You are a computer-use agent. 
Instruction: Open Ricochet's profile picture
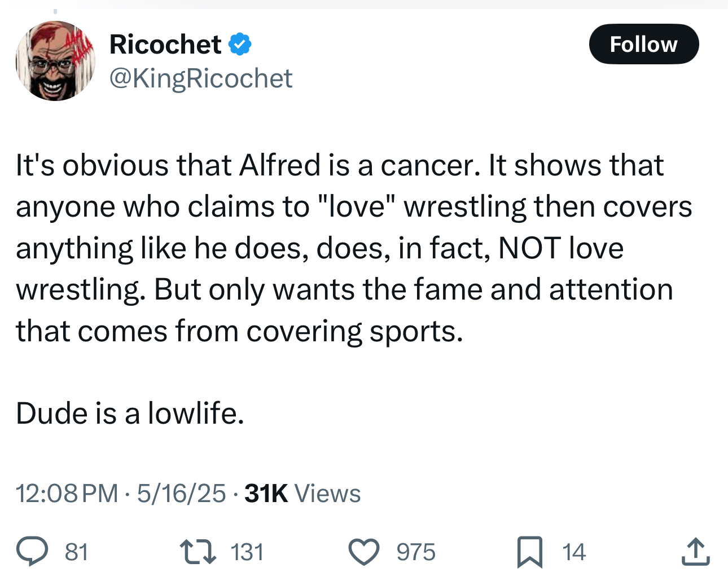(55, 61)
